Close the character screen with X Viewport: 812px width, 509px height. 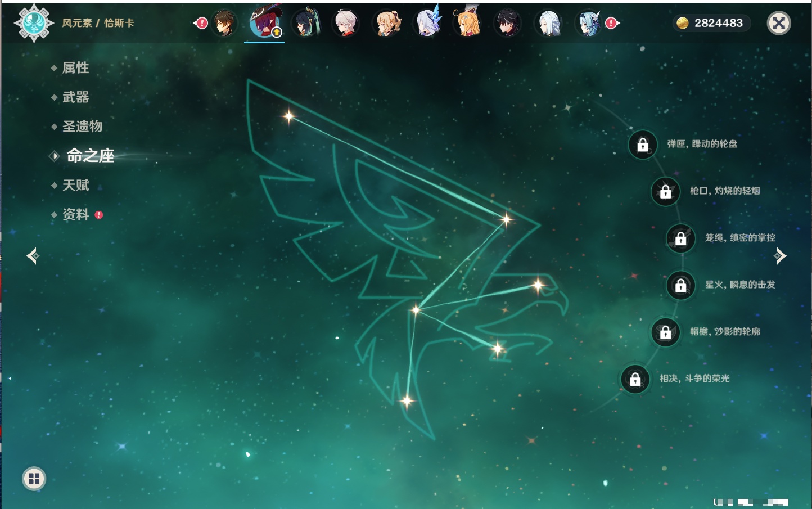coord(779,23)
